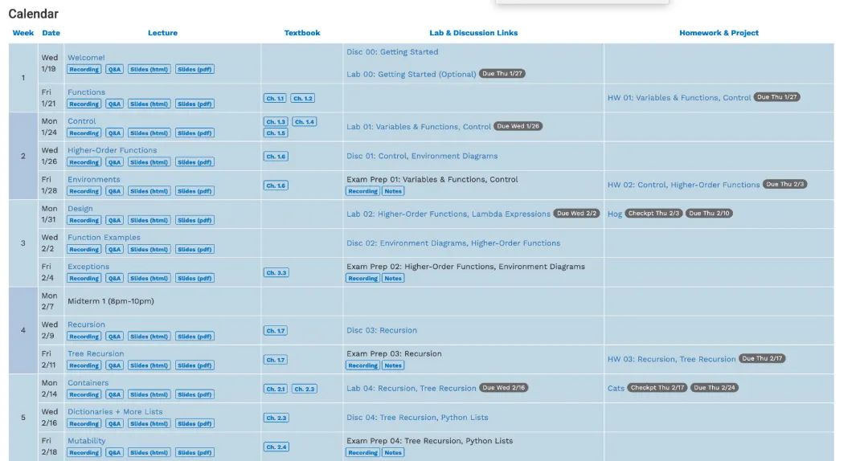Click the Environments lecture link
The width and height of the screenshot is (868, 461).
(93, 179)
